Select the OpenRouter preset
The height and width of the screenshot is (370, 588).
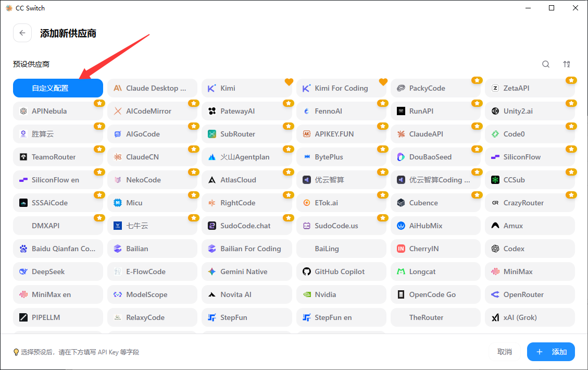(x=530, y=294)
